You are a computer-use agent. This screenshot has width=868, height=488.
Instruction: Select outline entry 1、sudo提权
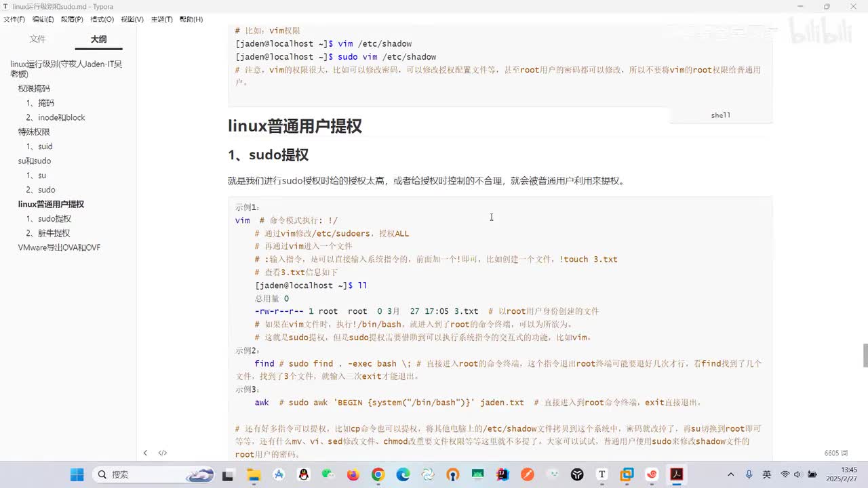pos(49,219)
